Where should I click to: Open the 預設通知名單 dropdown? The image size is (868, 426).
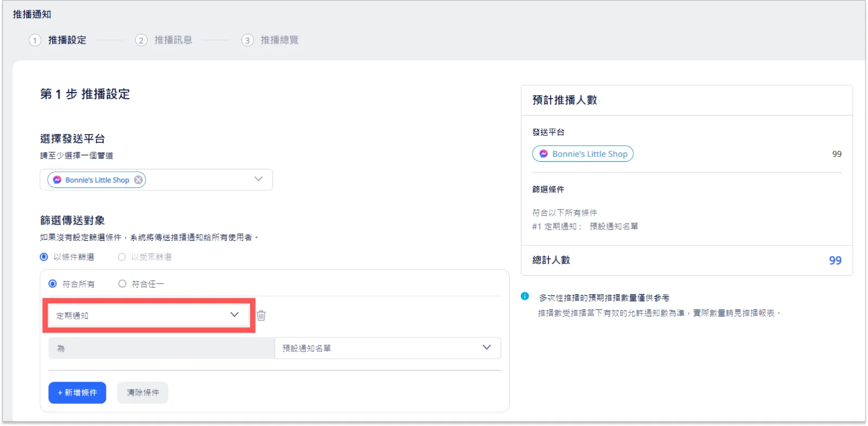click(387, 348)
